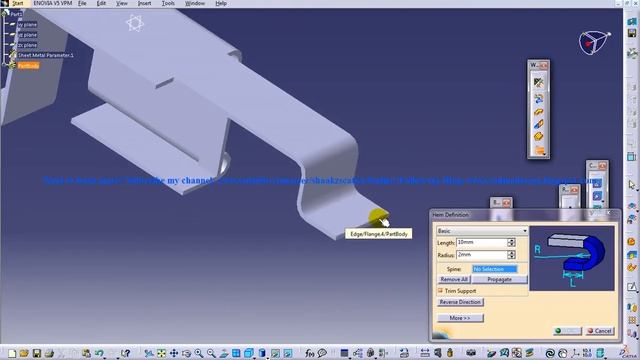Click the save icon at top of right toolbar

pos(632,33)
